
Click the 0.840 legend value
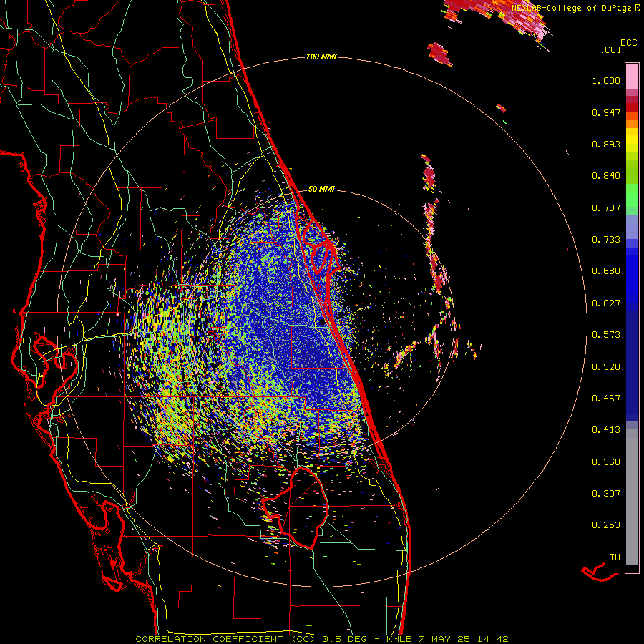pos(606,176)
